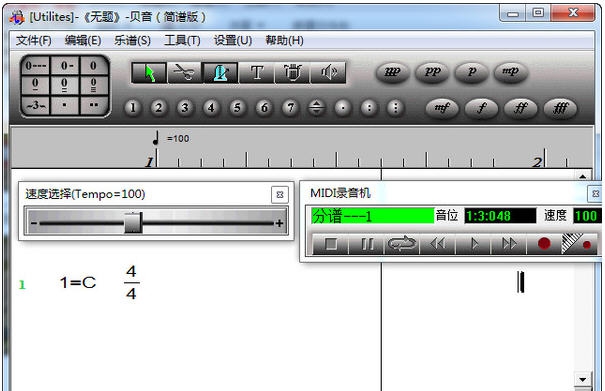The image size is (605, 391).
Task: Click the quarter note =100 tempo marker
Action: point(171,138)
